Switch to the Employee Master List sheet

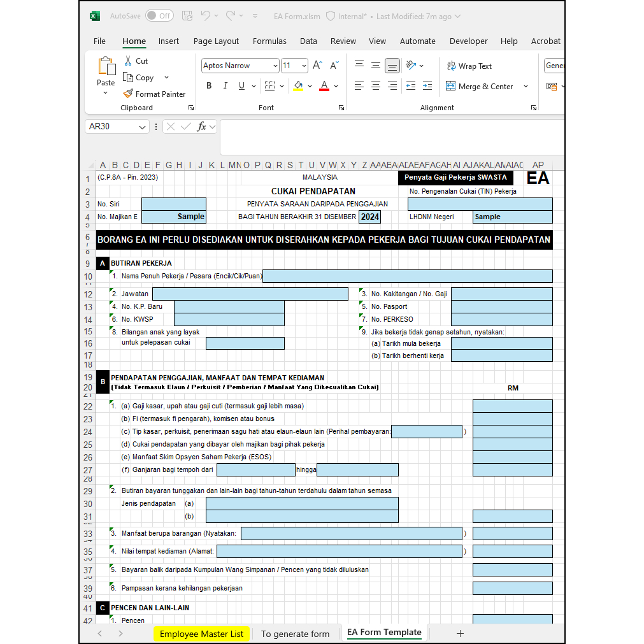click(201, 634)
